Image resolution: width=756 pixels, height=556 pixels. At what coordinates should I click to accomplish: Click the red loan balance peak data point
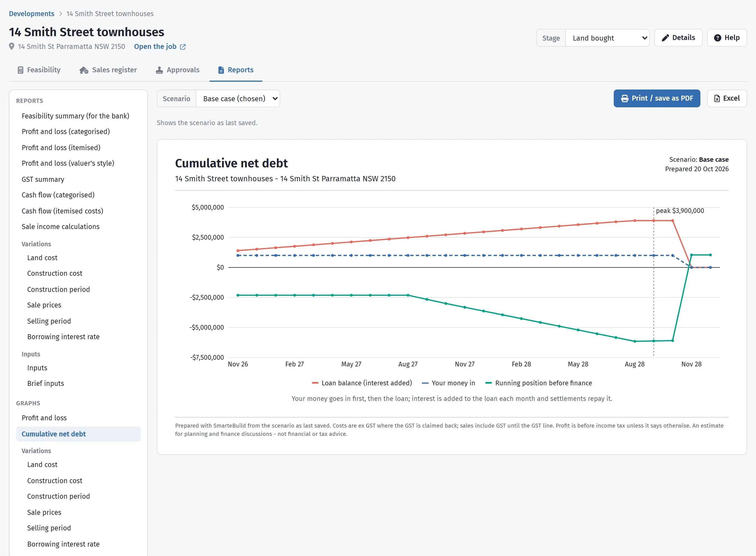(x=654, y=221)
